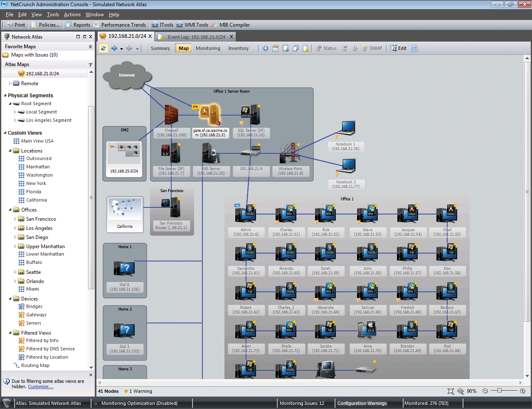Reset zoom with the 100% magnifier icon

(461, 391)
